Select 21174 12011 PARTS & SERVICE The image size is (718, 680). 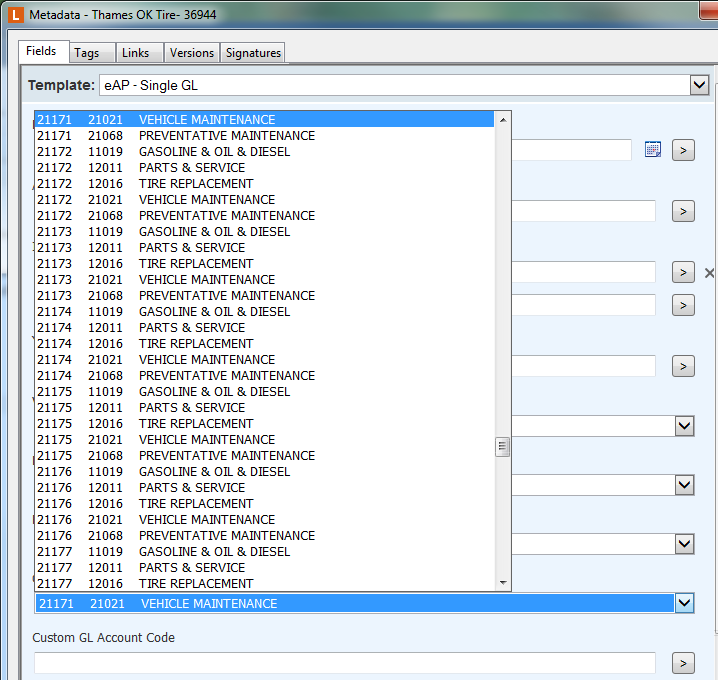(x=265, y=327)
